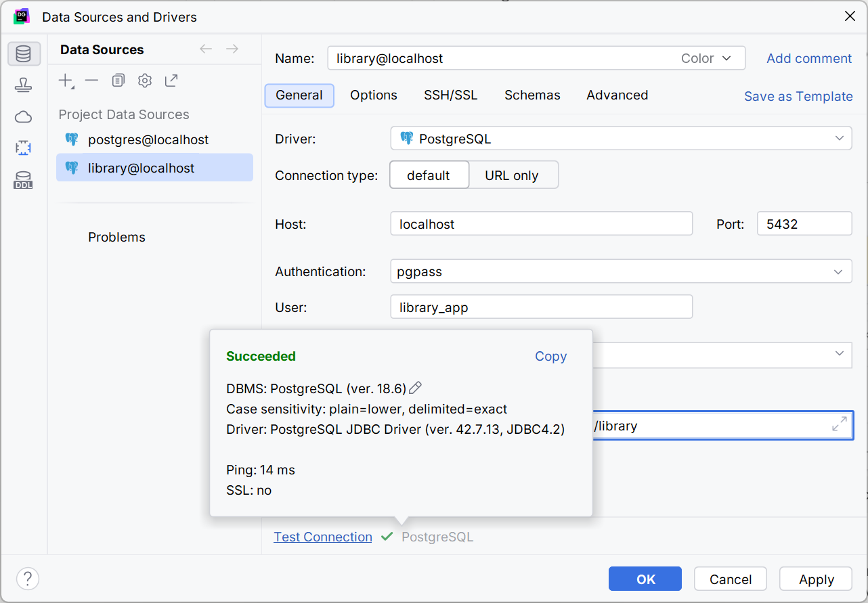Choose the default connection type

(x=429, y=175)
